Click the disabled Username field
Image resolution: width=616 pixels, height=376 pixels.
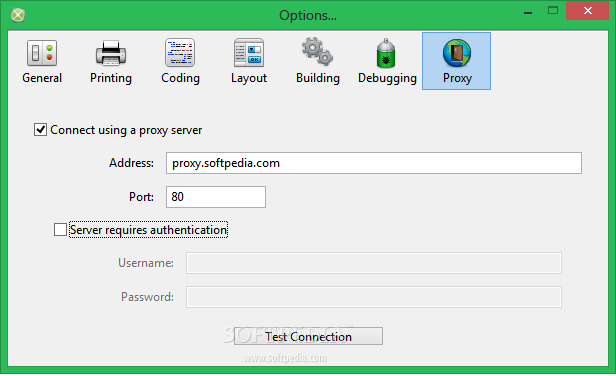click(374, 263)
